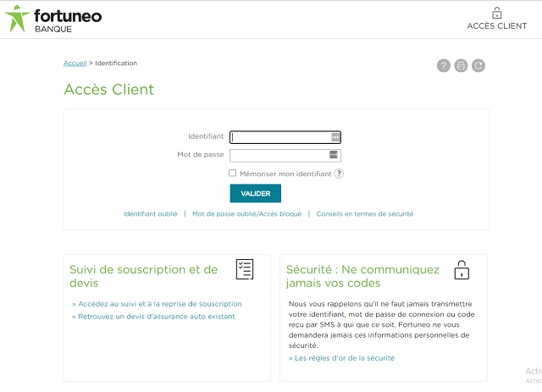Screen dimensions: 542x392
Task: Click the Fortuneo Banque logo
Action: pos(53,19)
